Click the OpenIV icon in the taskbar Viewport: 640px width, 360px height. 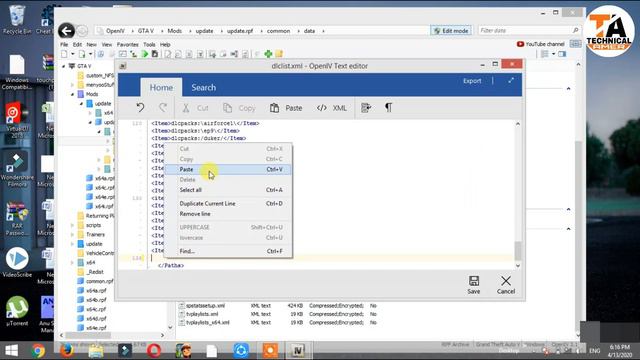click(298, 351)
